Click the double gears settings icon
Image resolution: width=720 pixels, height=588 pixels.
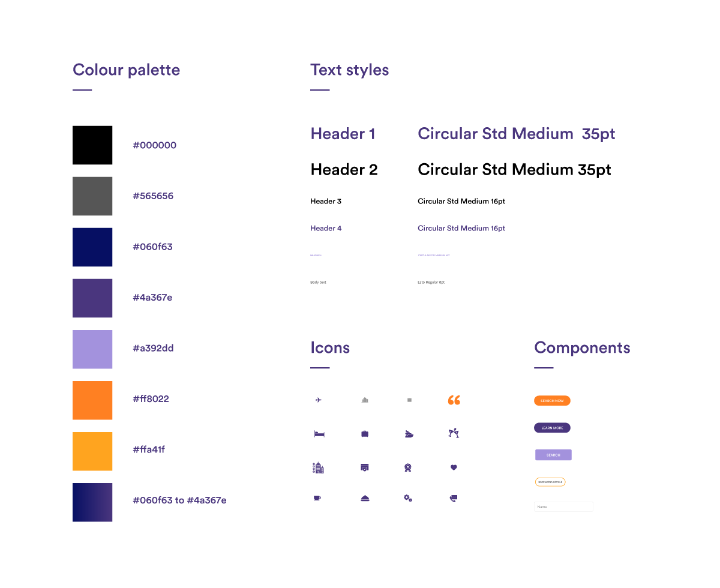click(408, 498)
